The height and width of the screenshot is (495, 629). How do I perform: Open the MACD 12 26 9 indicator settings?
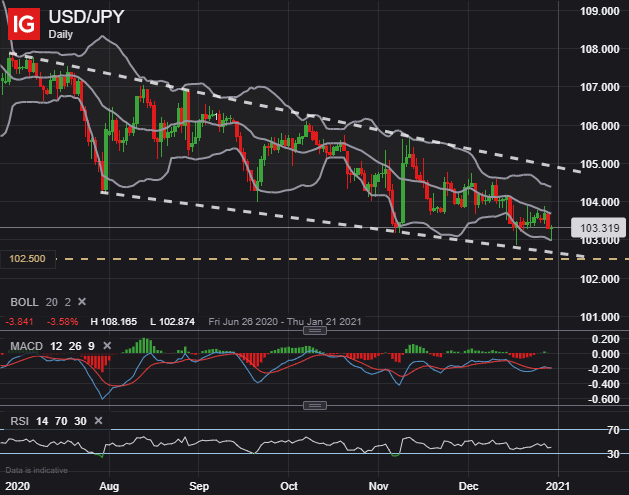[53, 346]
